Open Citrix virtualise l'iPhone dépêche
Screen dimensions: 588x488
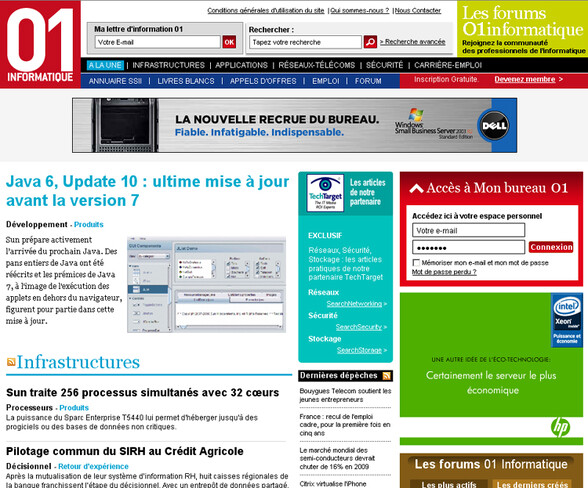[333, 483]
